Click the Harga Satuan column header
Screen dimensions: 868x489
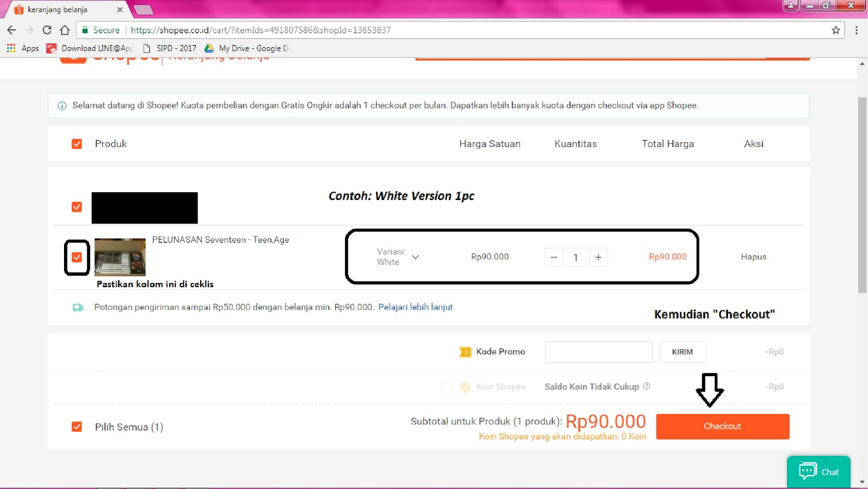tap(490, 144)
